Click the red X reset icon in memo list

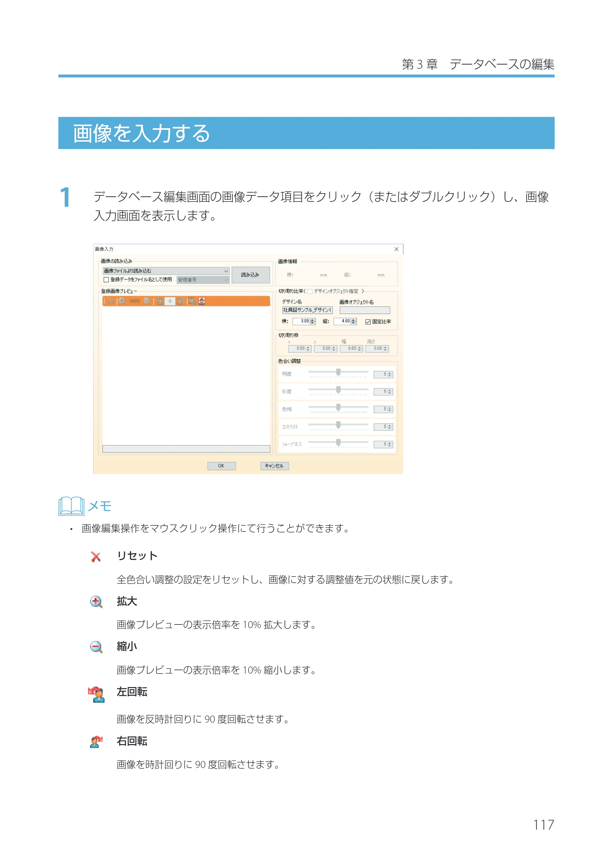(96, 556)
